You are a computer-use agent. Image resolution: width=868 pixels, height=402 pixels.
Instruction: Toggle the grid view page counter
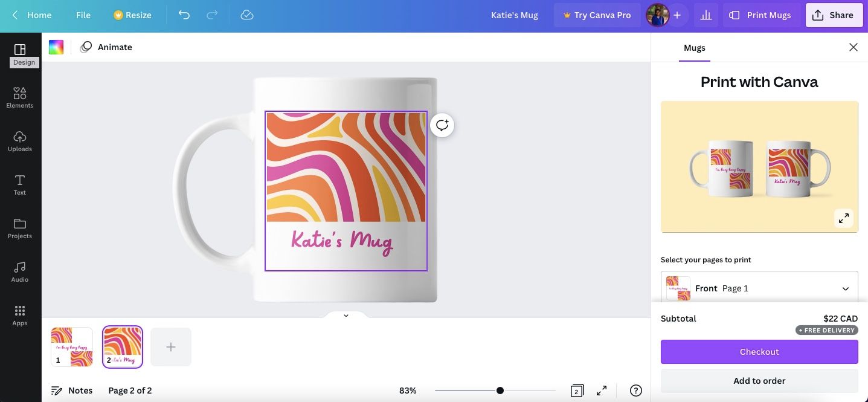[576, 391]
